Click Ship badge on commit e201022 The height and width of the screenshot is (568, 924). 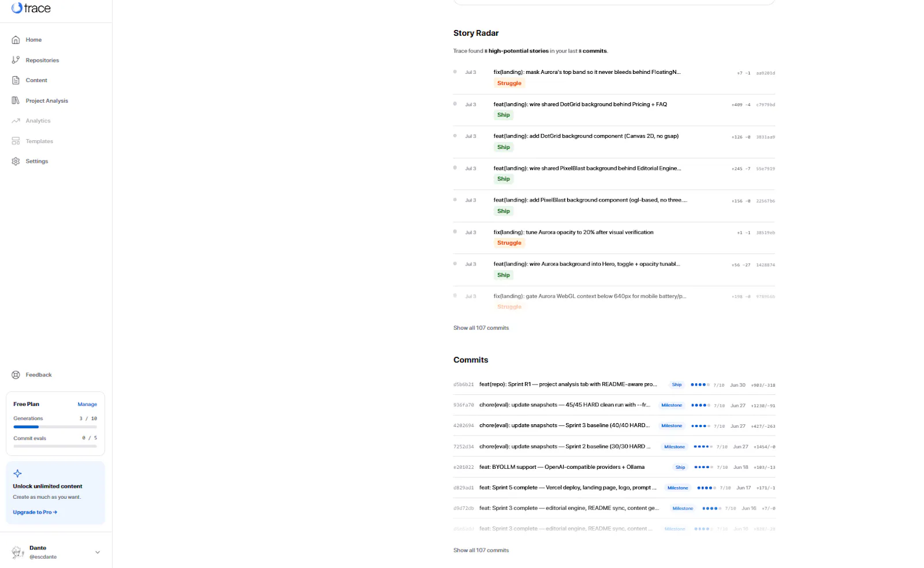[680, 468]
